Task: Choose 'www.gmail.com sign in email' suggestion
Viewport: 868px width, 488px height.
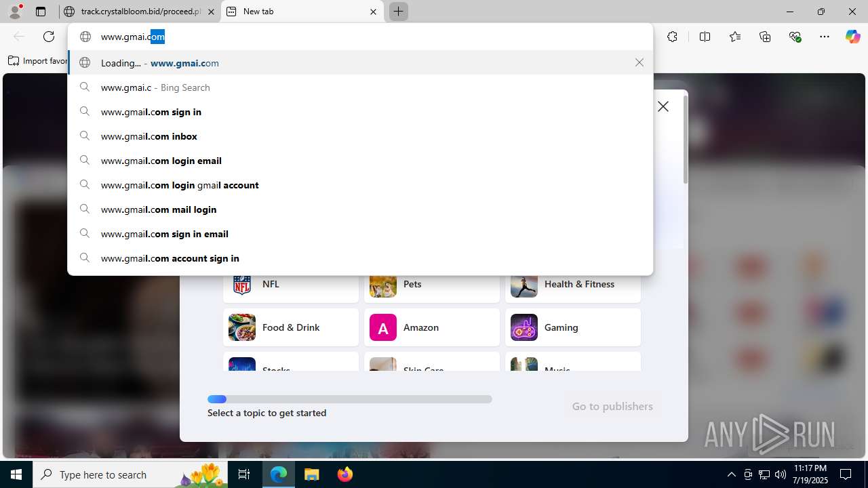Action: coord(360,234)
